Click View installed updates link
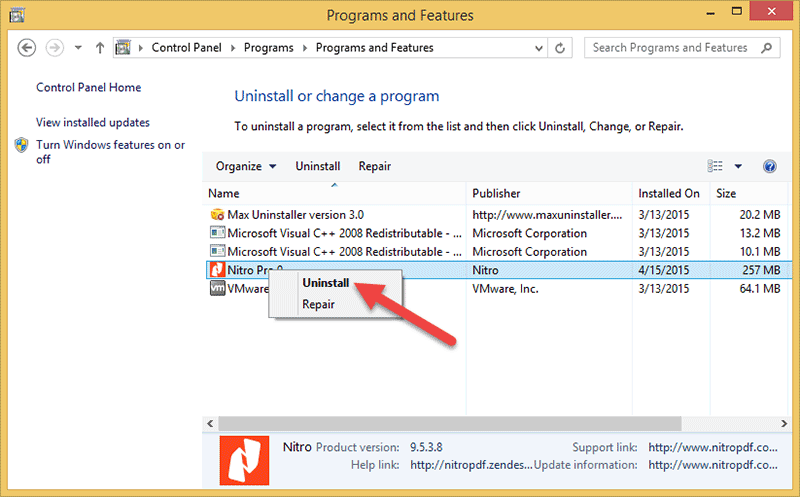This screenshot has width=800, height=497. 92,123
